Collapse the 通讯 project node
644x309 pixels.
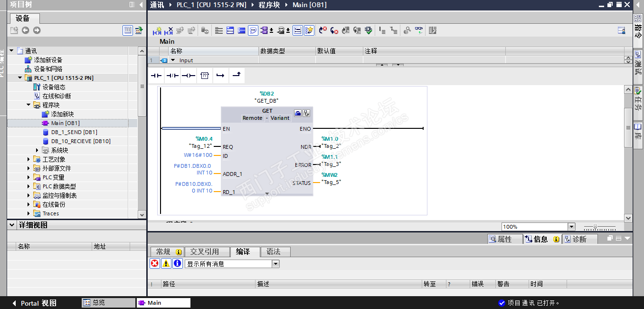[11, 50]
